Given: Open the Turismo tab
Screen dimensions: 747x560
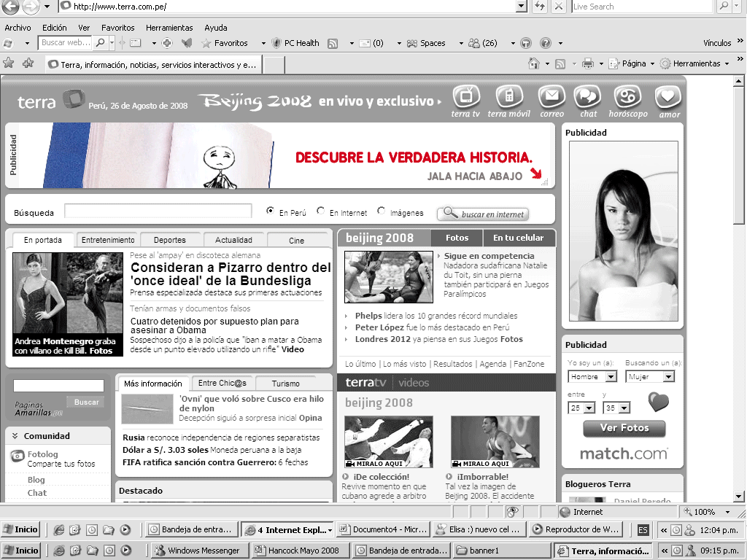Looking at the screenshot, I should (x=286, y=384).
